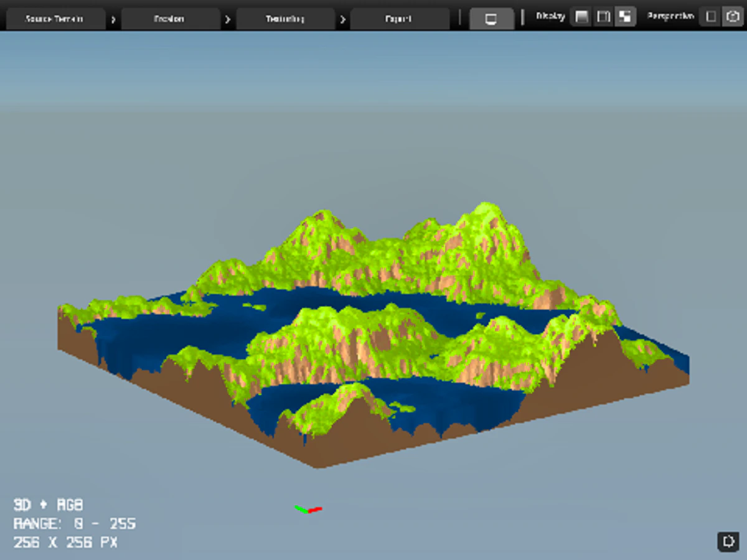Click the red-green axis gizmo
The width and height of the screenshot is (747, 560).
(x=308, y=510)
